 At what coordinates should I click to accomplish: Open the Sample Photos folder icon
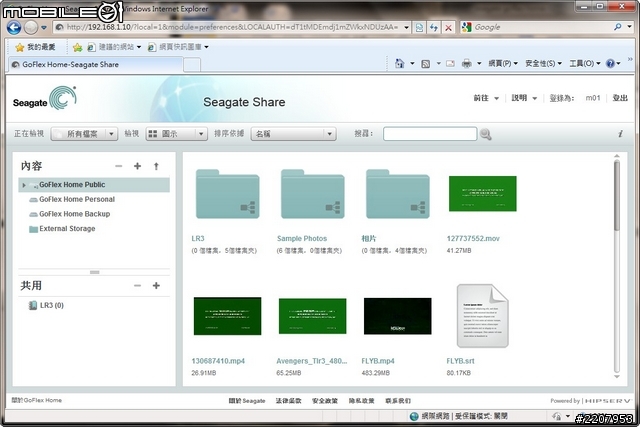[x=313, y=195]
